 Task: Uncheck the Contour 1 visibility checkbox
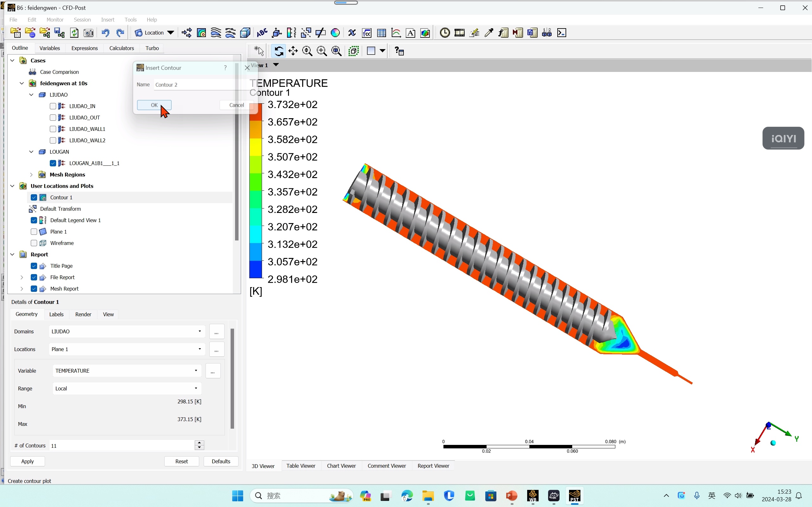(x=34, y=197)
